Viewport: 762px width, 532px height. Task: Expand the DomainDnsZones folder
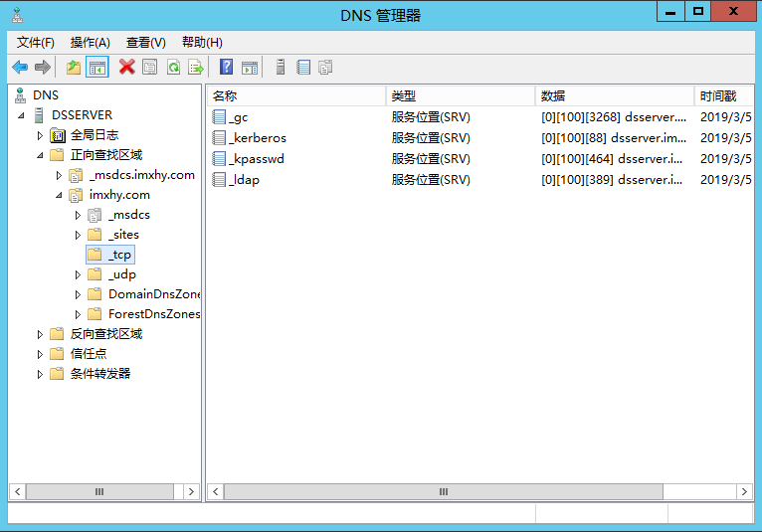(78, 295)
